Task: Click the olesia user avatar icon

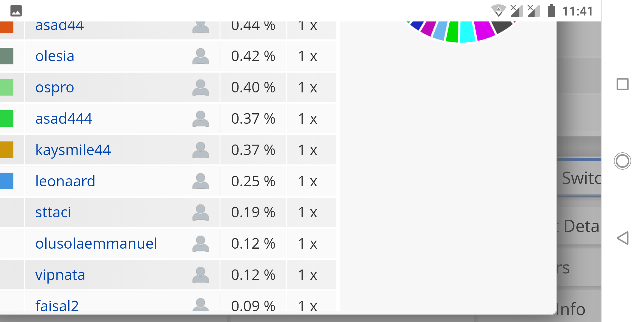Action: (201, 56)
